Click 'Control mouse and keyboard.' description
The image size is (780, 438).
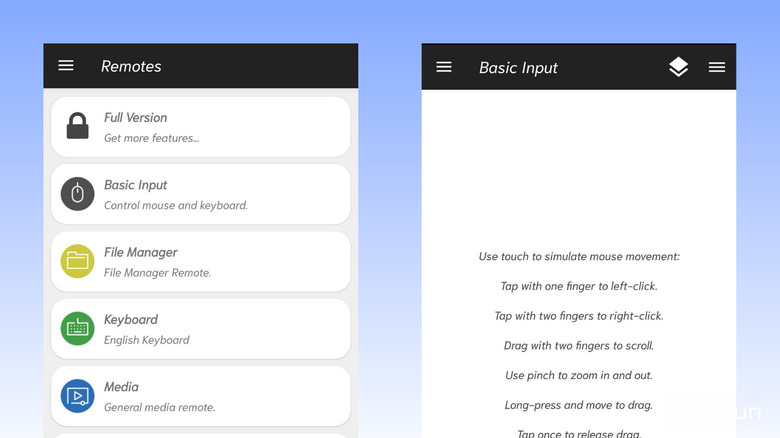[x=175, y=205]
